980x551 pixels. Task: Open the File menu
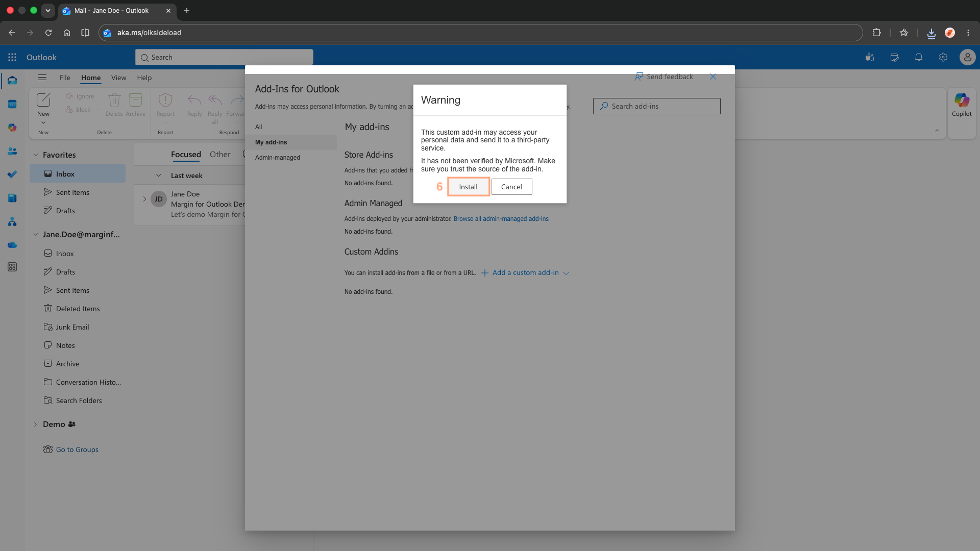(x=65, y=78)
